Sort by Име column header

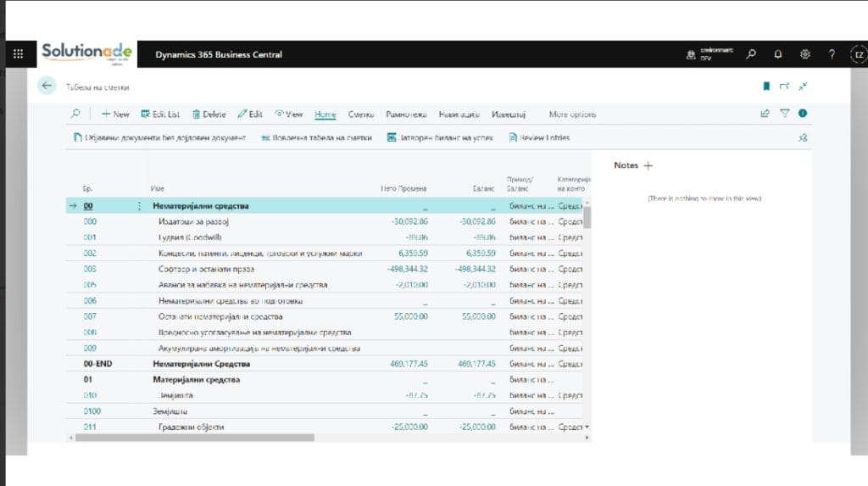point(157,188)
